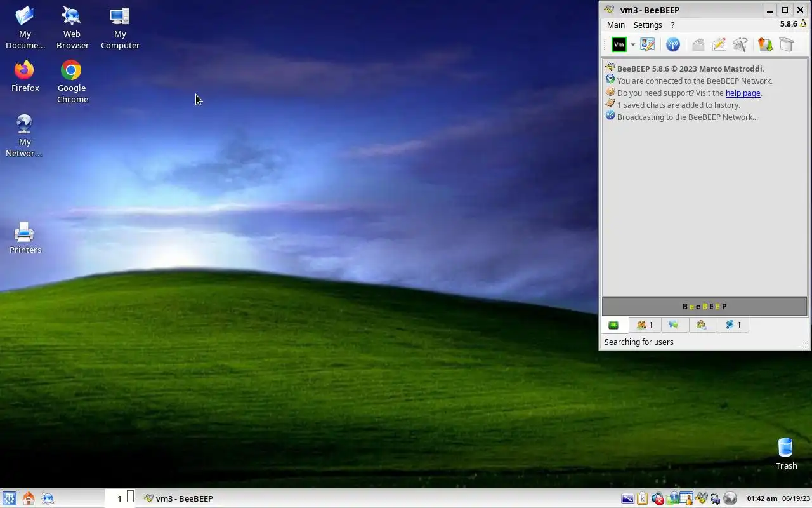Select the My Computer desktop icon
The height and width of the screenshot is (508, 812).
[x=120, y=28]
